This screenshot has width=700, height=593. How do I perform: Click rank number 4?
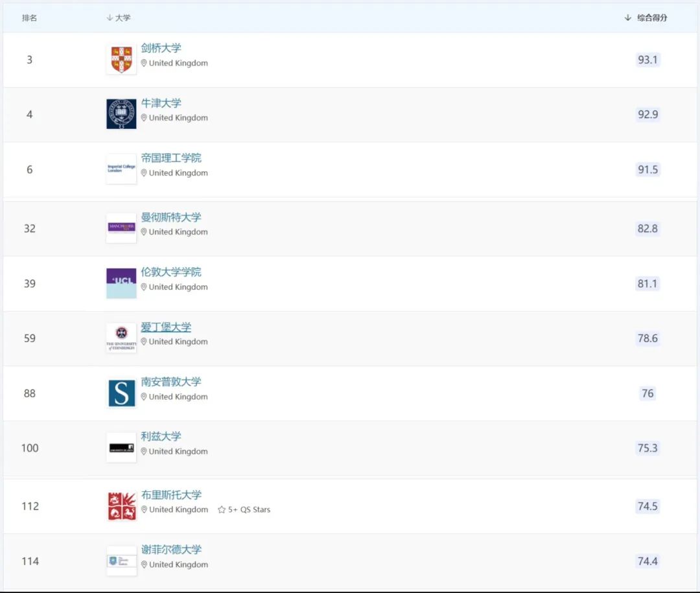pyautogui.click(x=29, y=114)
